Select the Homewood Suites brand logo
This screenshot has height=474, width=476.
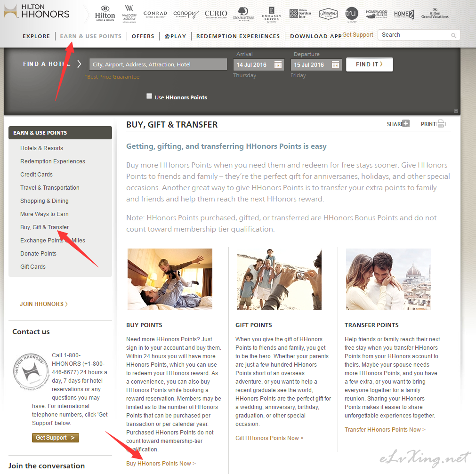[377, 14]
